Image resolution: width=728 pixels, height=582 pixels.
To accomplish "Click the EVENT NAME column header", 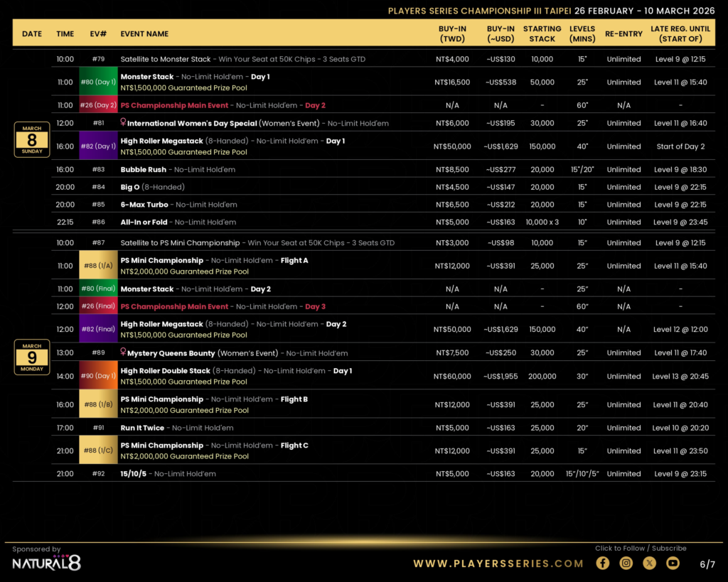I will [144, 33].
